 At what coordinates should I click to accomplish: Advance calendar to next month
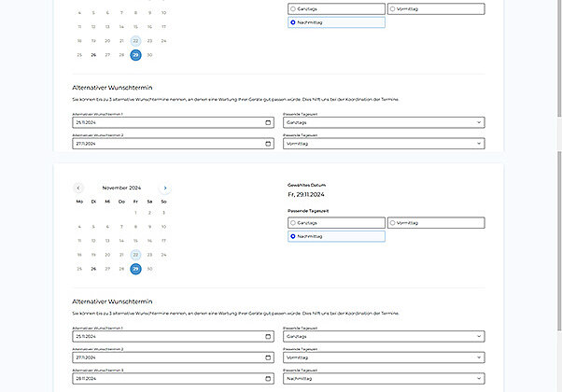point(165,188)
